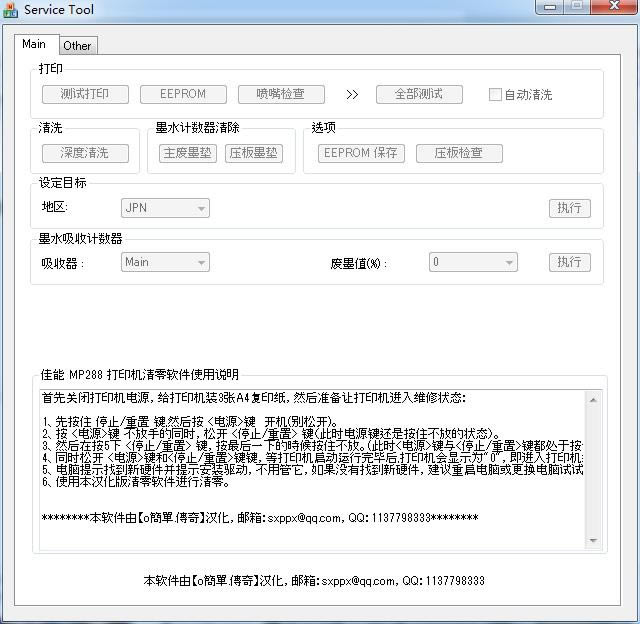
Task: Click the 喷嘴检查 button
Action: 281,94
